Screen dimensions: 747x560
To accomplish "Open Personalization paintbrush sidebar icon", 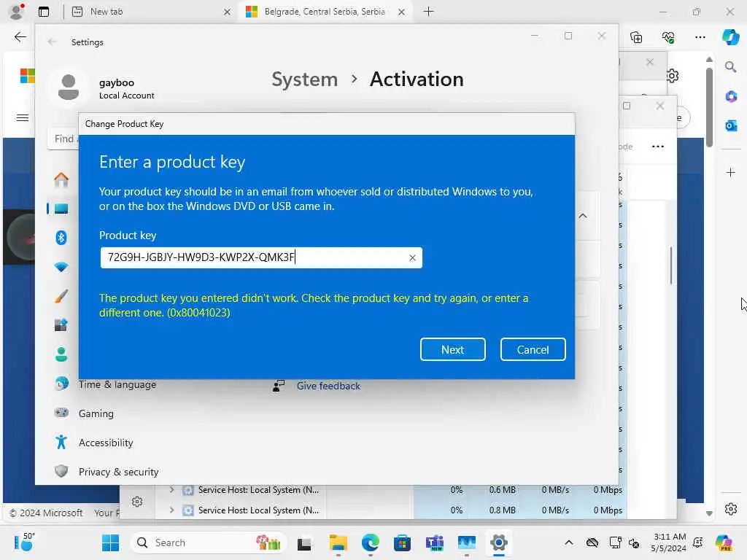I will pos(61,296).
